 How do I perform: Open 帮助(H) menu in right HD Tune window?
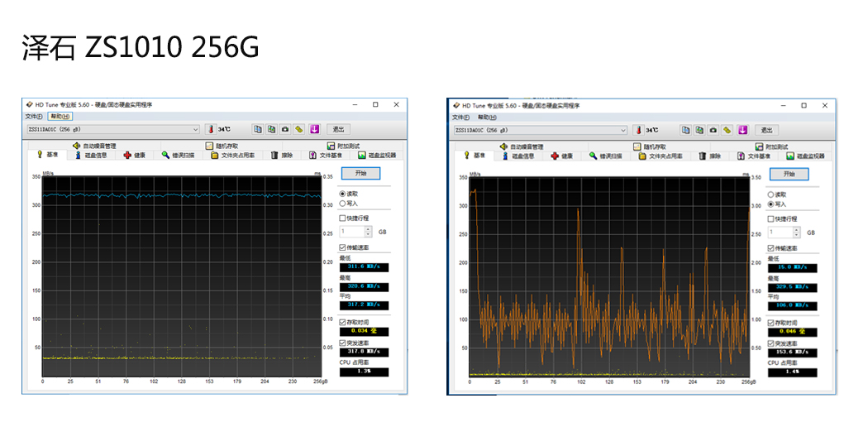coord(487,118)
